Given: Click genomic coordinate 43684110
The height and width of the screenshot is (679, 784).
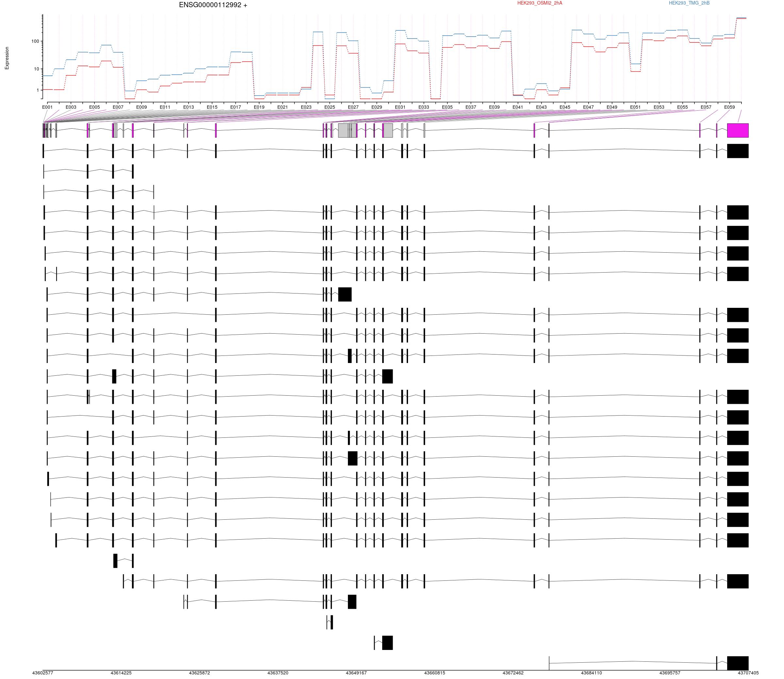Looking at the screenshot, I should tap(591, 673).
